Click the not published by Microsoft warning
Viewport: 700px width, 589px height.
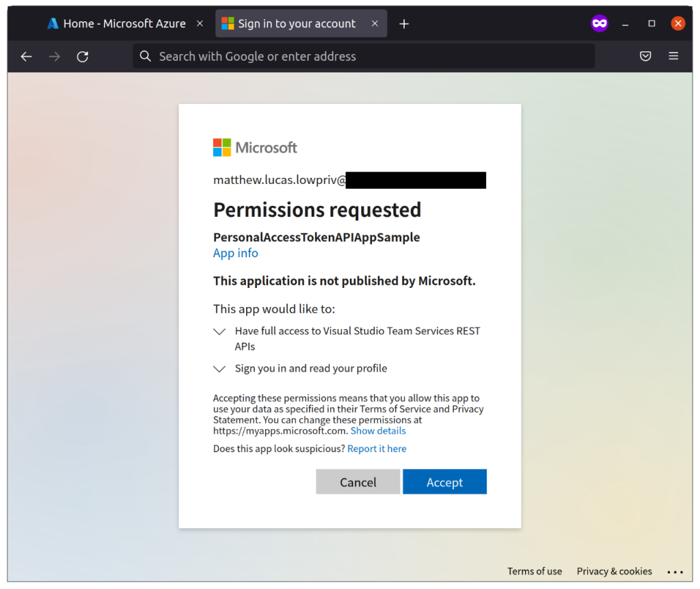point(345,280)
